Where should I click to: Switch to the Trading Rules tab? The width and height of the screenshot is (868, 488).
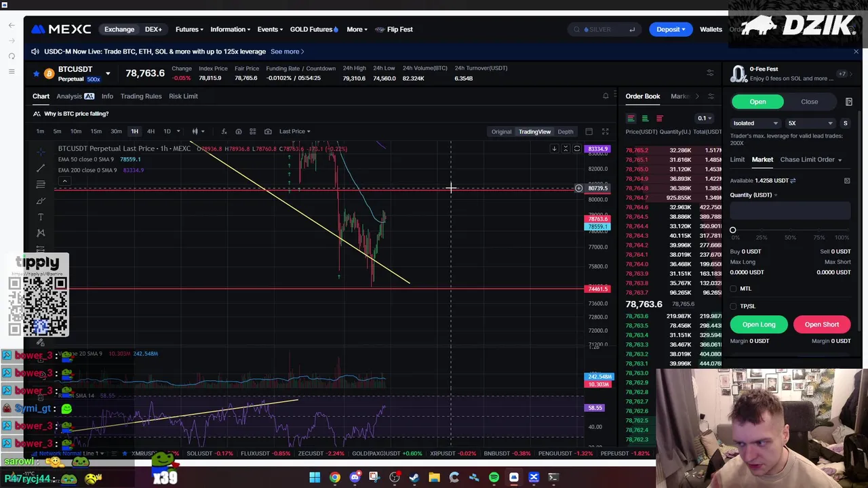tap(141, 96)
